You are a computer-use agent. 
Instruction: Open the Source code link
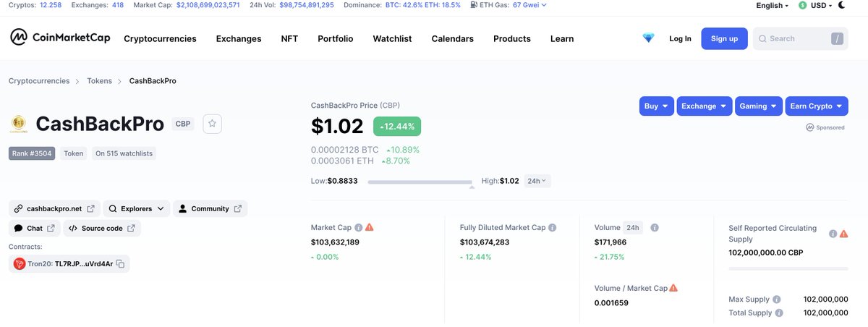[x=102, y=228]
